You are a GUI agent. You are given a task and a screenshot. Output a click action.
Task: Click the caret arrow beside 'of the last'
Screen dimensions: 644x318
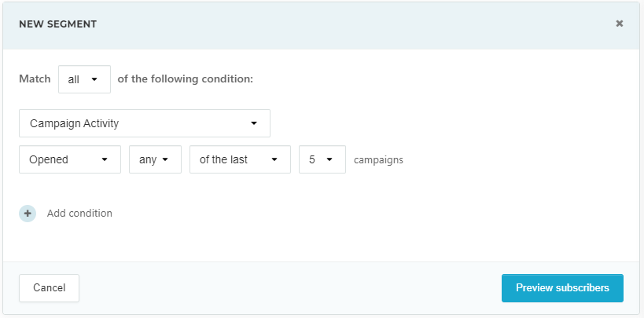pyautogui.click(x=274, y=159)
